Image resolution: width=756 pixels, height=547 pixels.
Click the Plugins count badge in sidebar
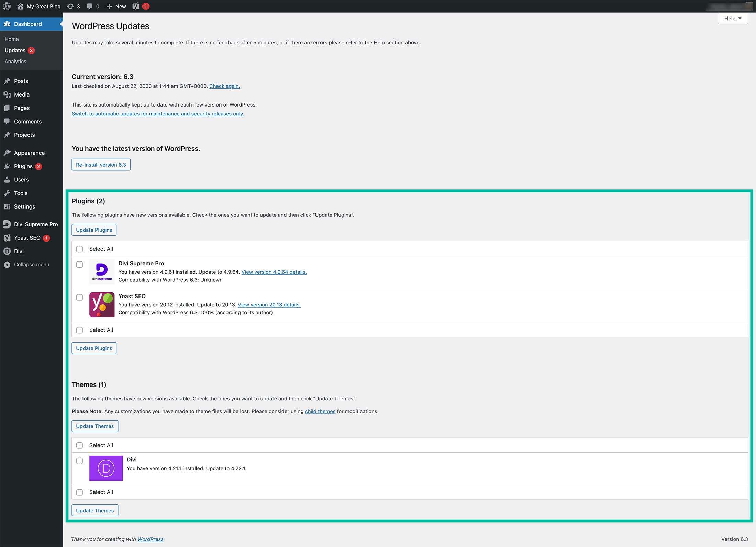tap(38, 166)
